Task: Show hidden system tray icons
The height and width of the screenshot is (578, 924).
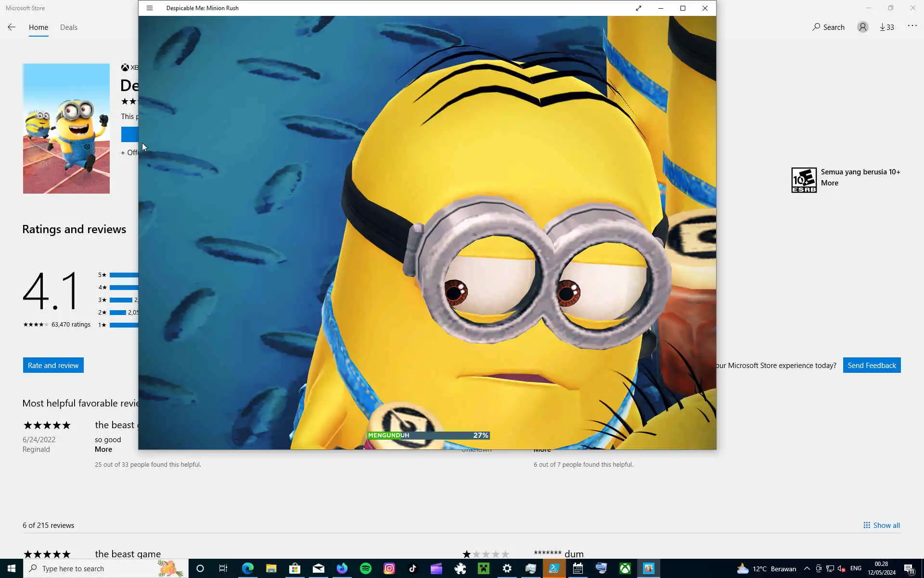Action: point(807,568)
